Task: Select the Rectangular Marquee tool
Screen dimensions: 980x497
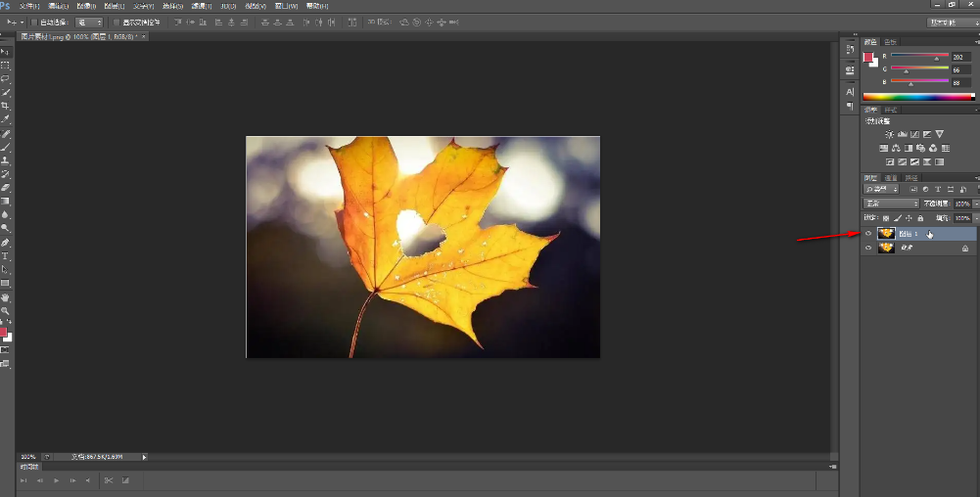Action: point(5,65)
